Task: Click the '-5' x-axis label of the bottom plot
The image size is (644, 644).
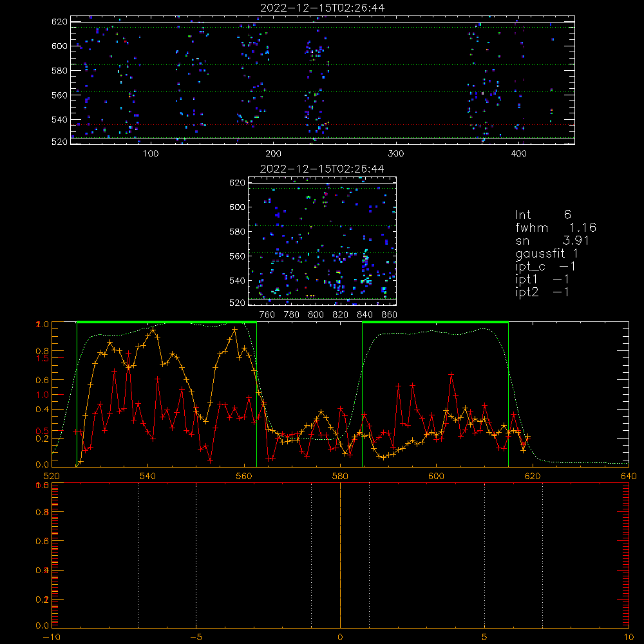Action: (196, 638)
